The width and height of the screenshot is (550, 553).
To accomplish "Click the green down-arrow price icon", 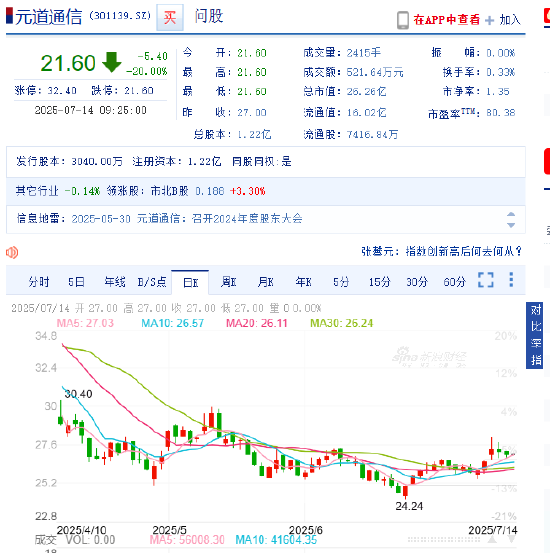I will coord(111,62).
